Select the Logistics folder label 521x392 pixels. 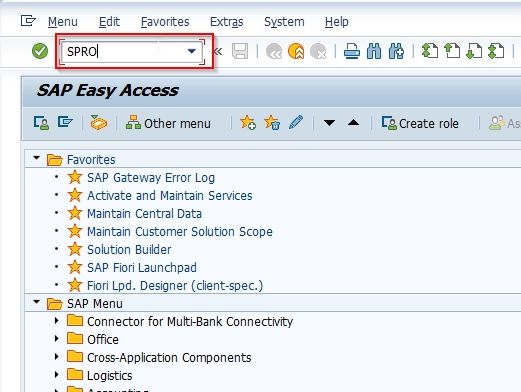click(110, 376)
